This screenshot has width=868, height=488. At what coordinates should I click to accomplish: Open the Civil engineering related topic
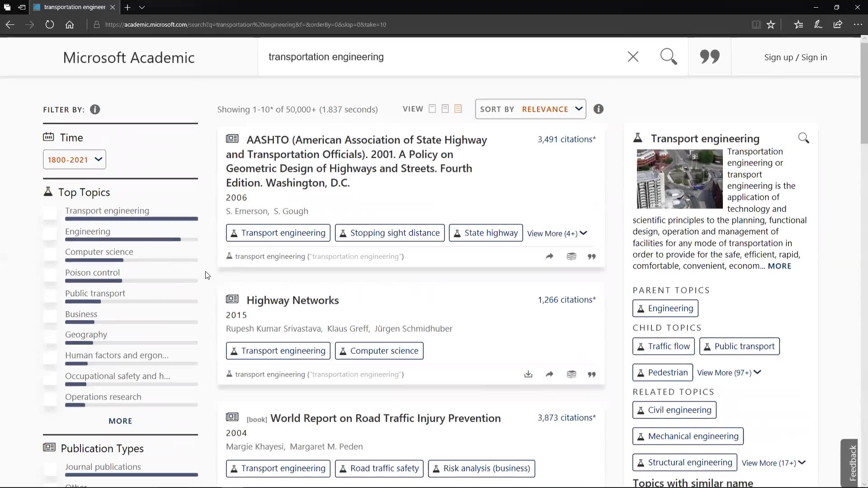pos(675,410)
